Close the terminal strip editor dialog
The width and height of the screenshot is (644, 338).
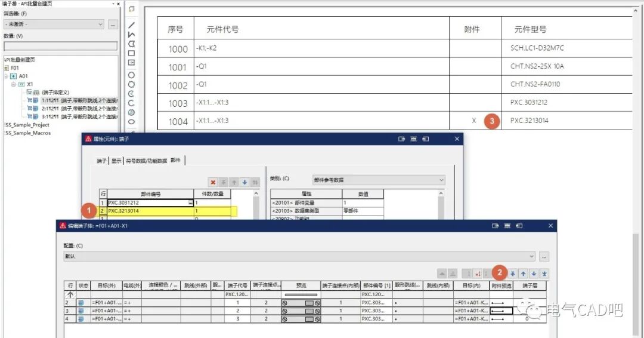click(550, 226)
